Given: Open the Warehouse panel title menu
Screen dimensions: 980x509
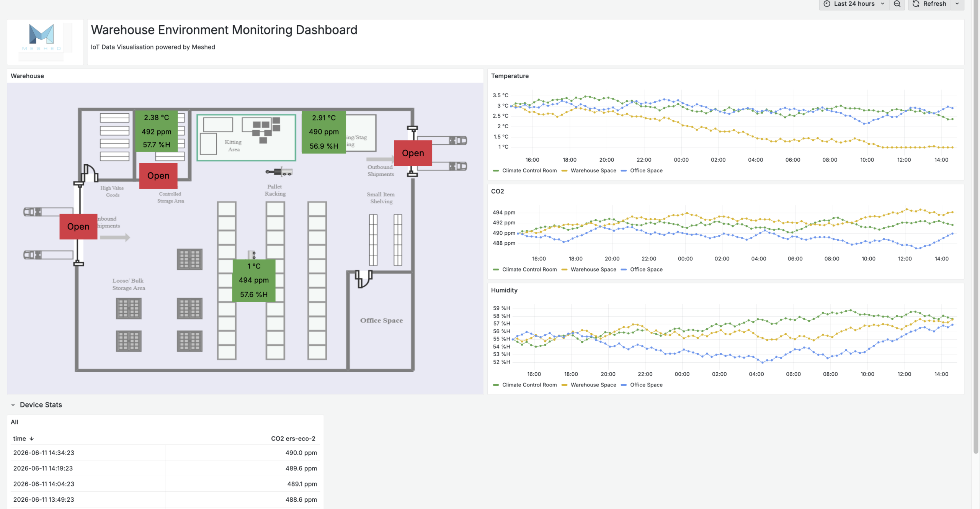Looking at the screenshot, I should point(27,76).
